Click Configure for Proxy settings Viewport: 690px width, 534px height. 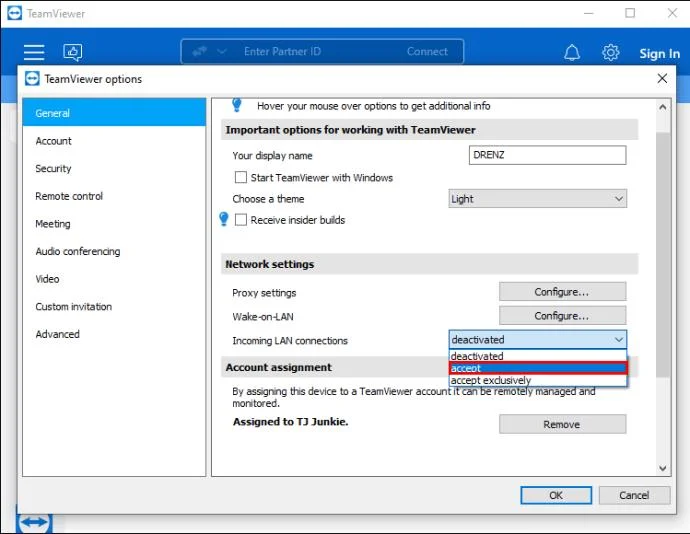pos(562,292)
